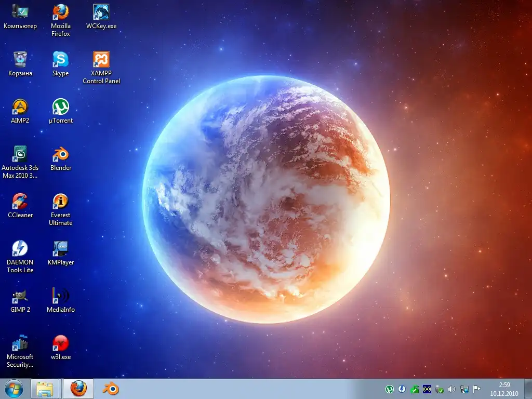532x399 pixels.
Task: Open Windows Explorer from the taskbar
Action: click(45, 389)
